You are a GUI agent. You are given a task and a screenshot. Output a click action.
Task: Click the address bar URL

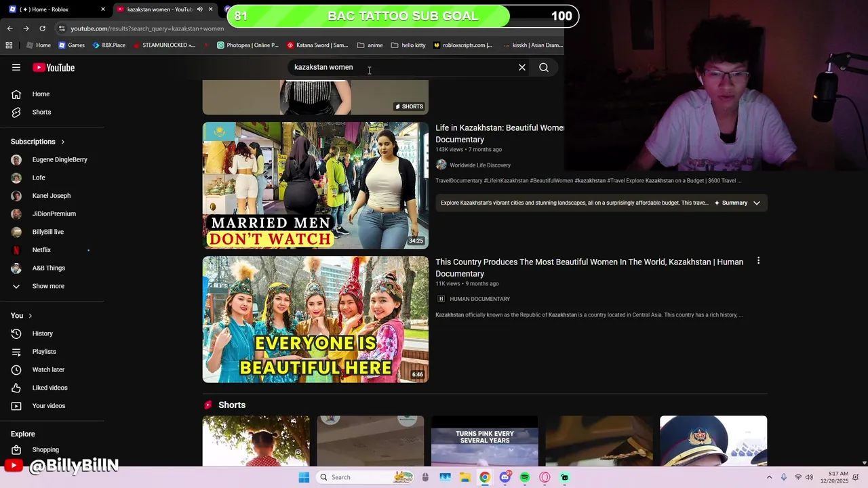click(147, 28)
